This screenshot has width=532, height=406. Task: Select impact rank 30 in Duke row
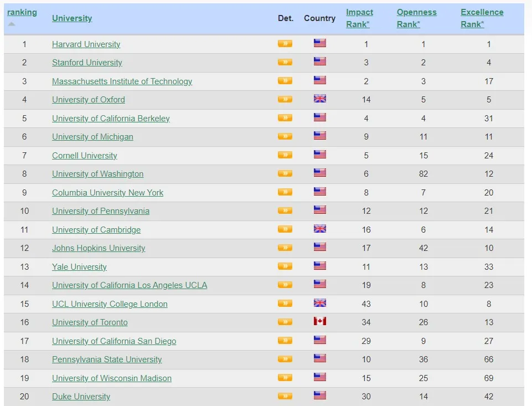tap(366, 397)
